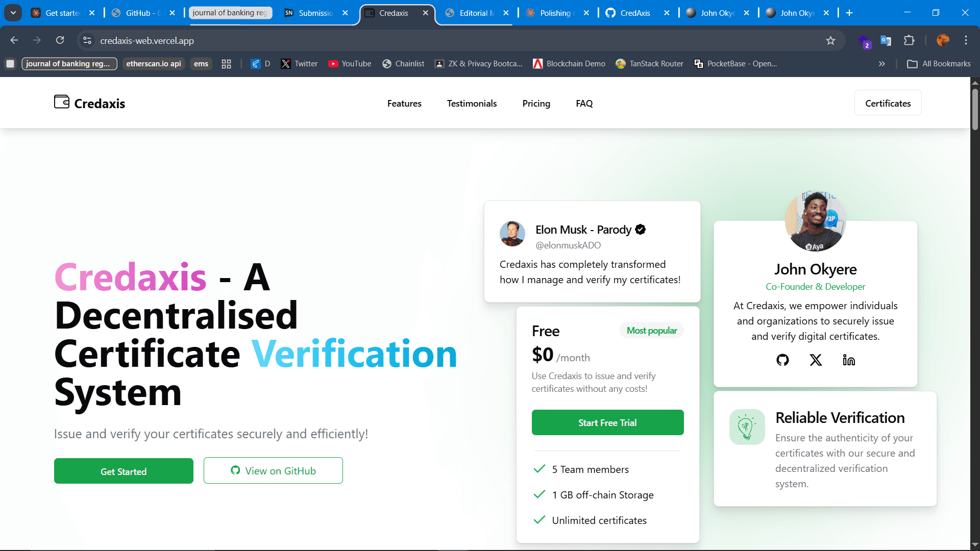Viewport: 980px width, 551px height.
Task: Reload the Credaxis page
Action: 60,40
